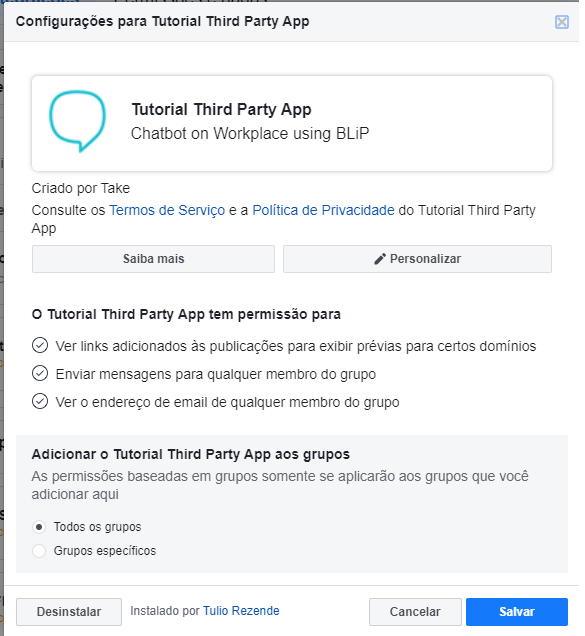This screenshot has width=585, height=636.
Task: Click the Todos os grupos label text
Action: tap(97, 527)
